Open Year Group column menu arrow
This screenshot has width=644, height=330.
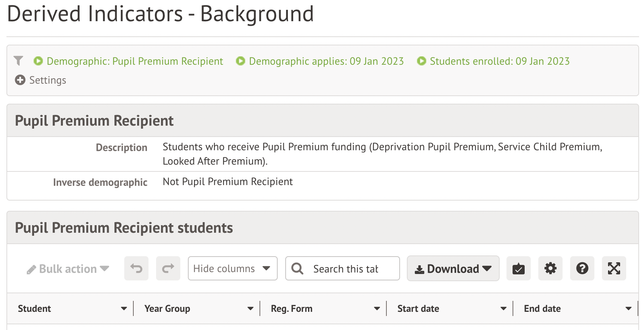tap(250, 308)
